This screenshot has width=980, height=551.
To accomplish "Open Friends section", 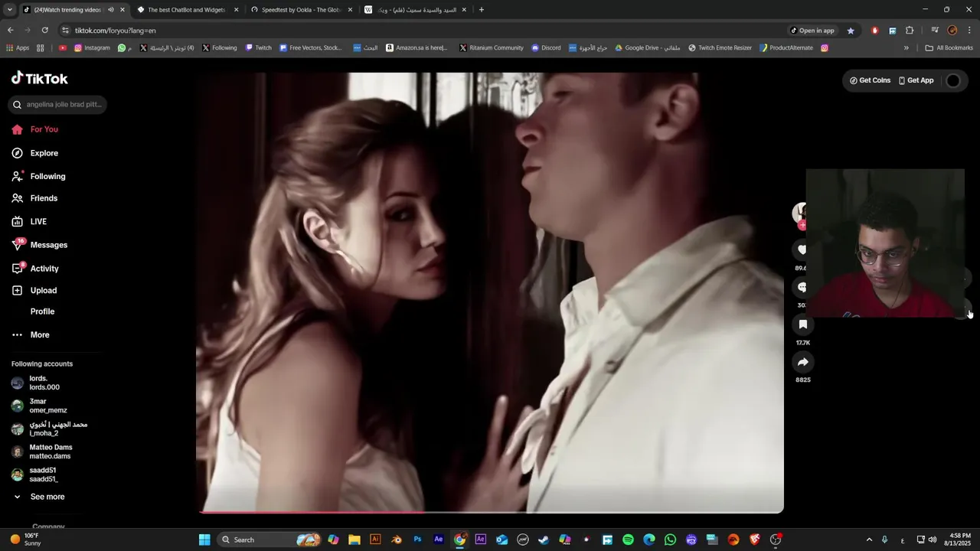I will coord(34,198).
